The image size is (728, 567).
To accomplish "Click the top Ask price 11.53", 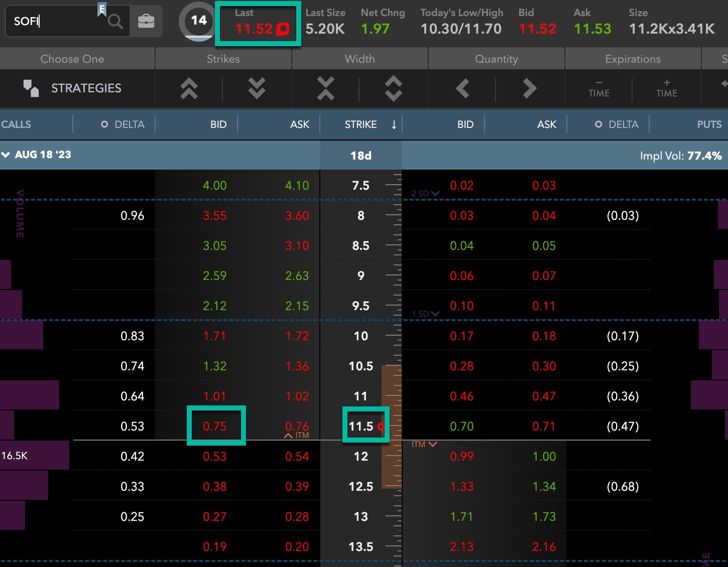I will [x=592, y=29].
